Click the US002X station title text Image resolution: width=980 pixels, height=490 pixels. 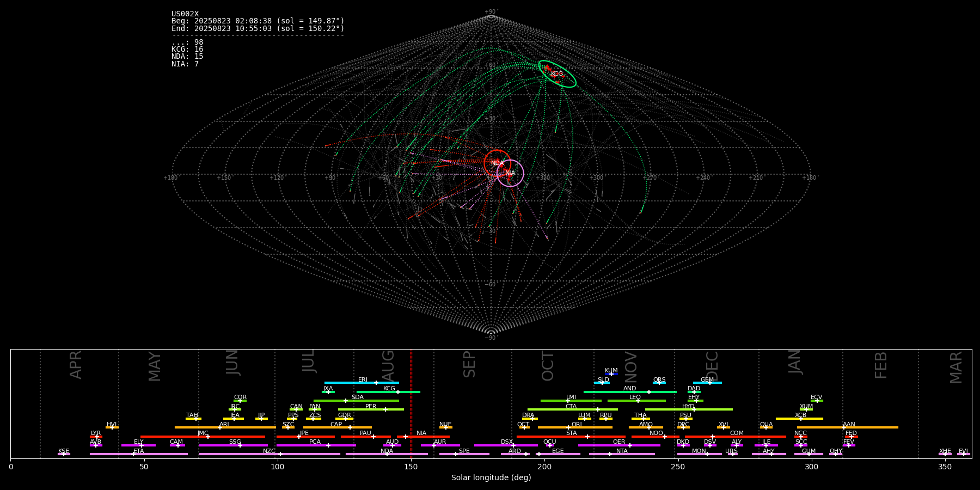185,14
